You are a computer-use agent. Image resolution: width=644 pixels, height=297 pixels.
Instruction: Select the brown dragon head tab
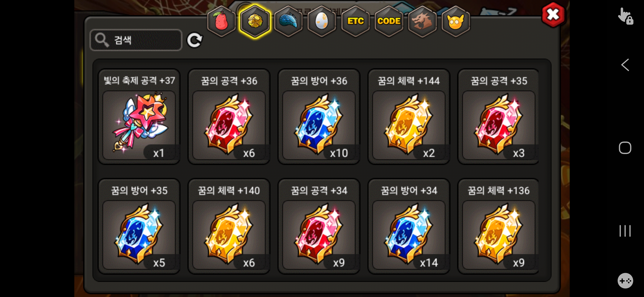(422, 21)
